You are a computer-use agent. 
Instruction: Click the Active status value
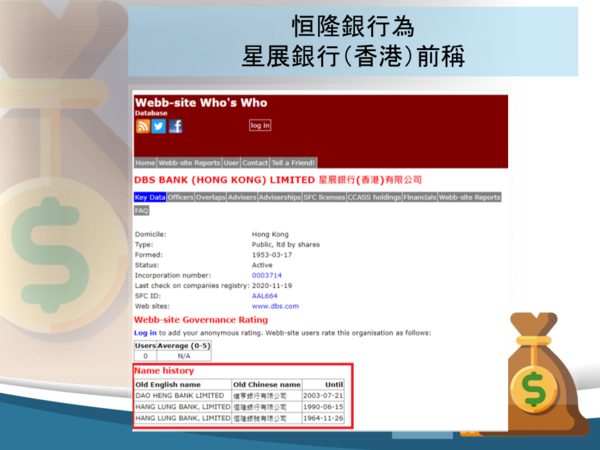pyautogui.click(x=262, y=265)
